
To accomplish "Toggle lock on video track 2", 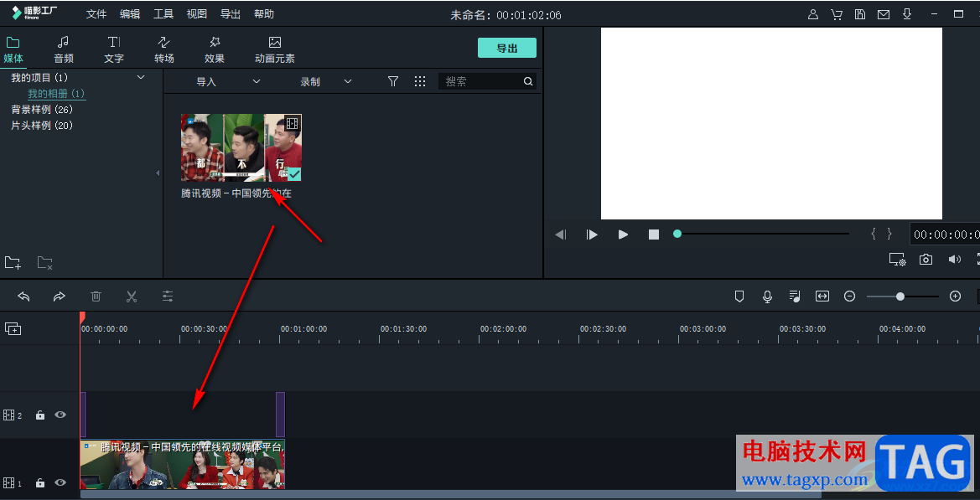I will (40, 415).
